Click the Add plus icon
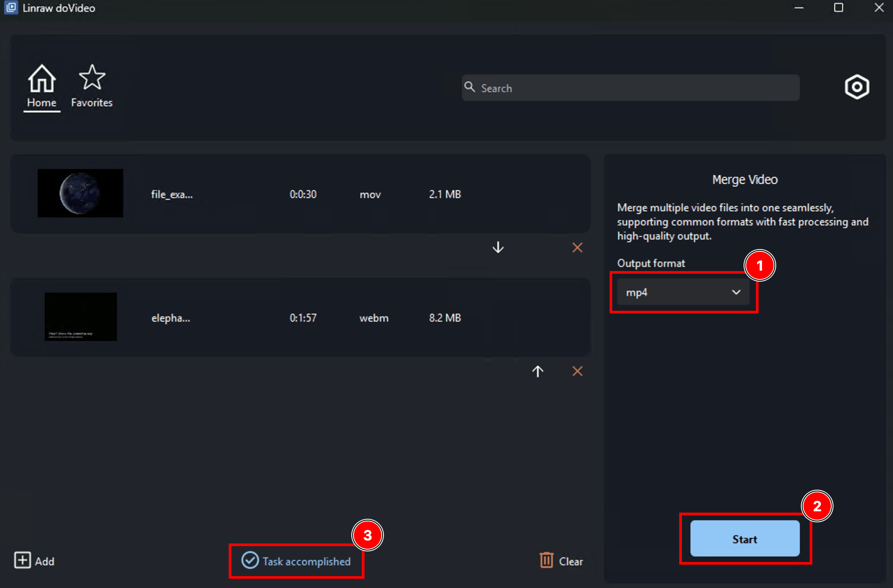The width and height of the screenshot is (893, 588). pyautogui.click(x=22, y=560)
